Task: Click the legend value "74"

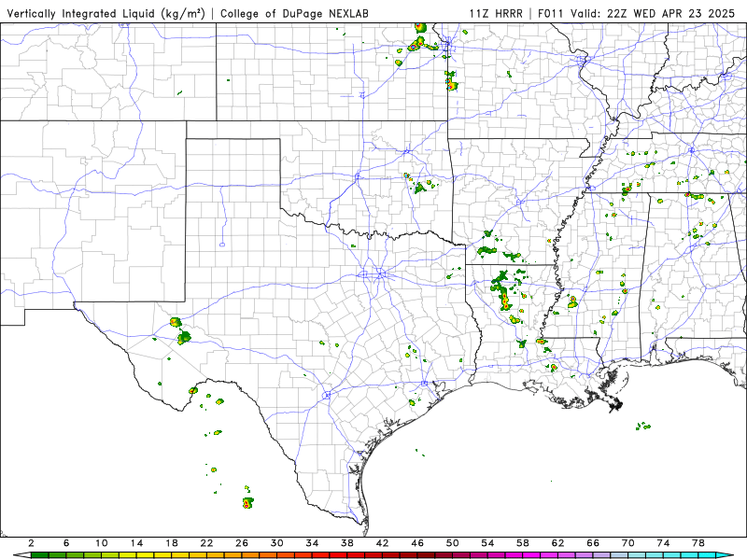Action: point(664,543)
